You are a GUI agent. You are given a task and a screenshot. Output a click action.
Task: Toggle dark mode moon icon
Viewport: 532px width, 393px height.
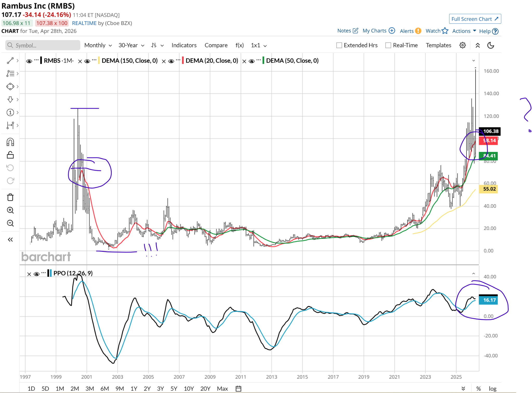(490, 45)
